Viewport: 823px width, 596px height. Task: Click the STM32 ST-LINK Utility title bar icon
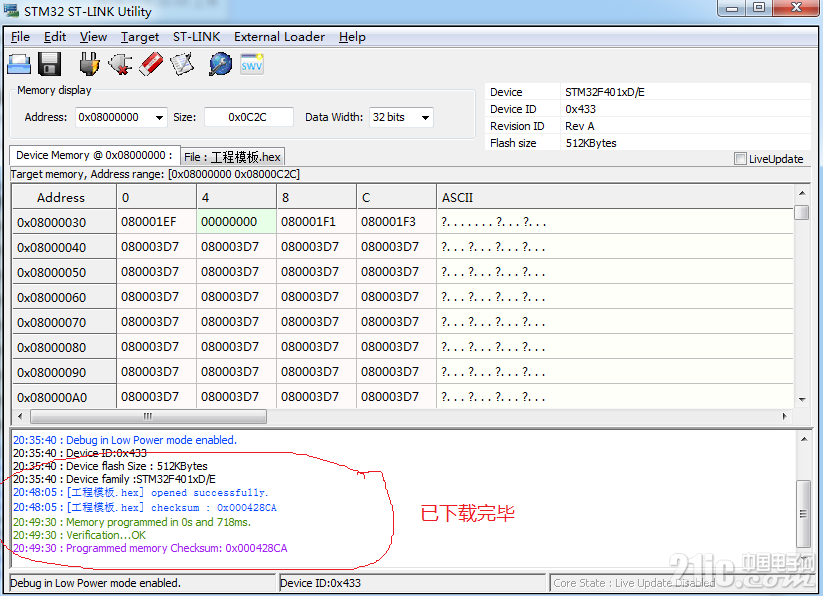(11, 10)
